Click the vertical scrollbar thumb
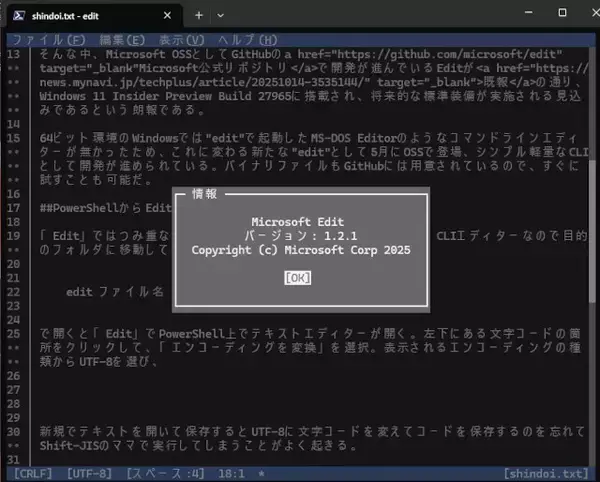The height and width of the screenshot is (482, 600). click(x=592, y=231)
